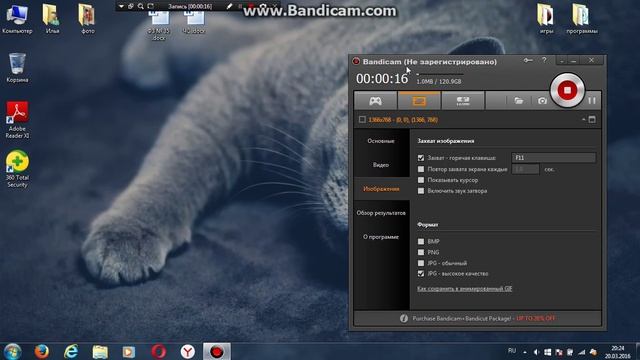
Task: Expand the small arrow beside the fullscreen icon
Action: (584, 120)
